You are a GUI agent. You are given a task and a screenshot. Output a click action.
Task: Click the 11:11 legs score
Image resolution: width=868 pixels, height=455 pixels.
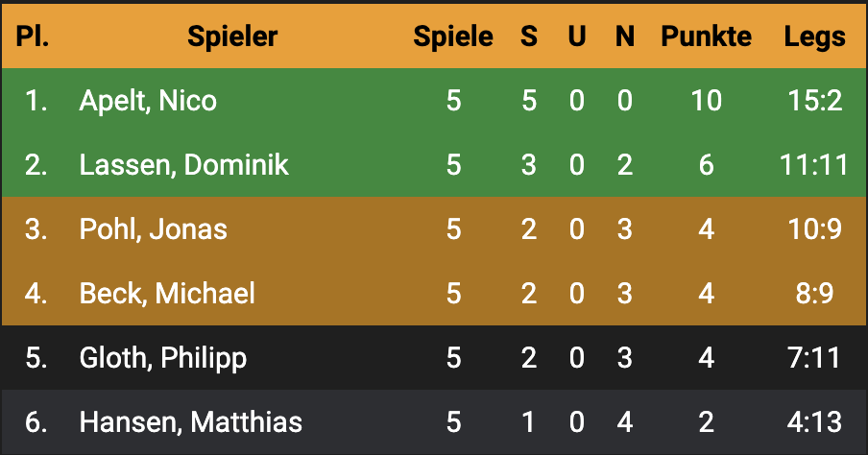coord(814,165)
